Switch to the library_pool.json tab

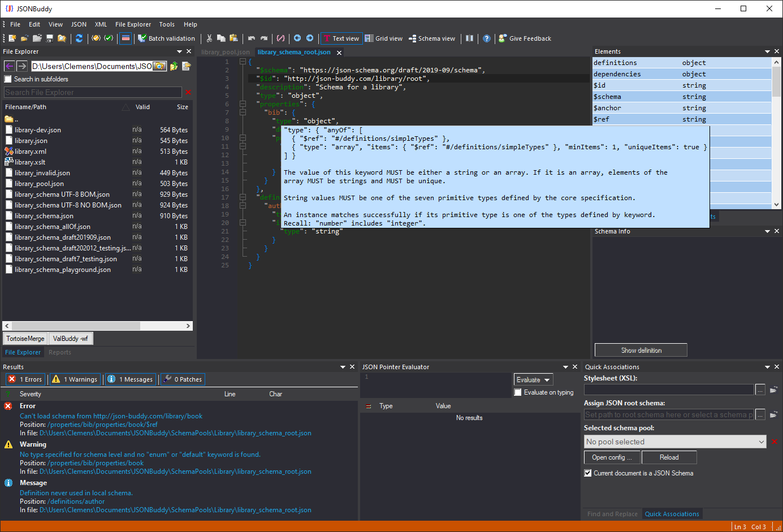225,51
